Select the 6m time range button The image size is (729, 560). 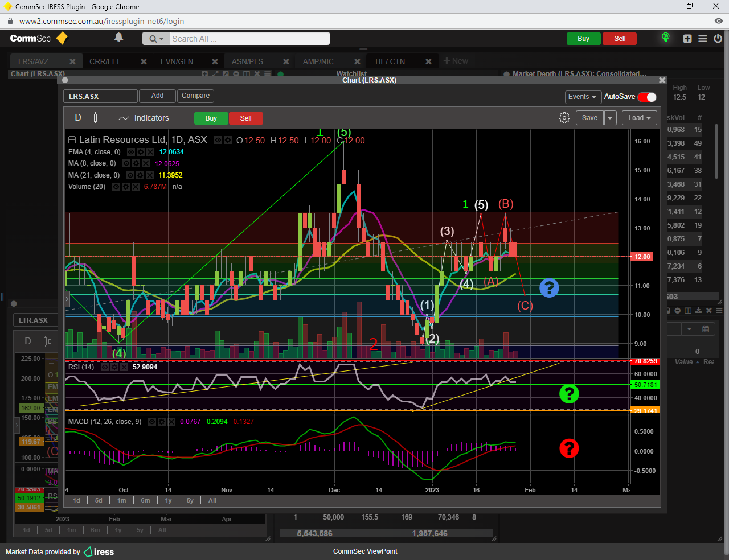point(145,500)
